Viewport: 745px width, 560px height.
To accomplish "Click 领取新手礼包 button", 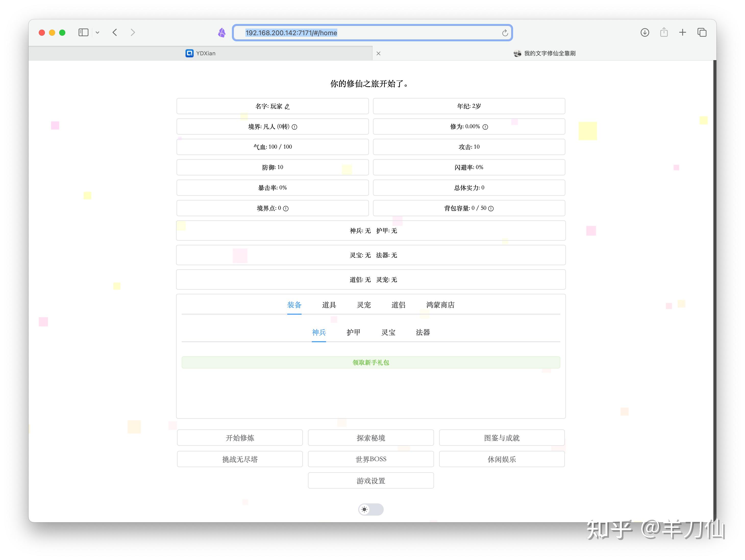I will [x=370, y=362].
